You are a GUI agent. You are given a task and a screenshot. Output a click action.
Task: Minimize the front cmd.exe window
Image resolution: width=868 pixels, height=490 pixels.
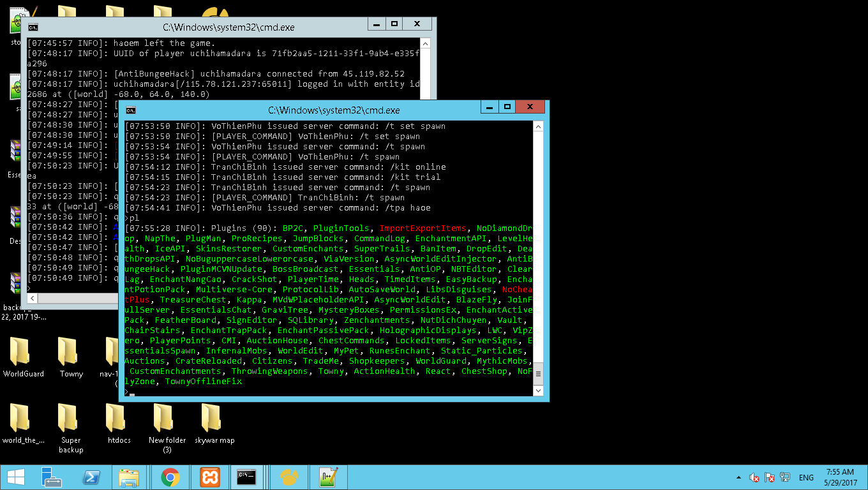tap(490, 107)
